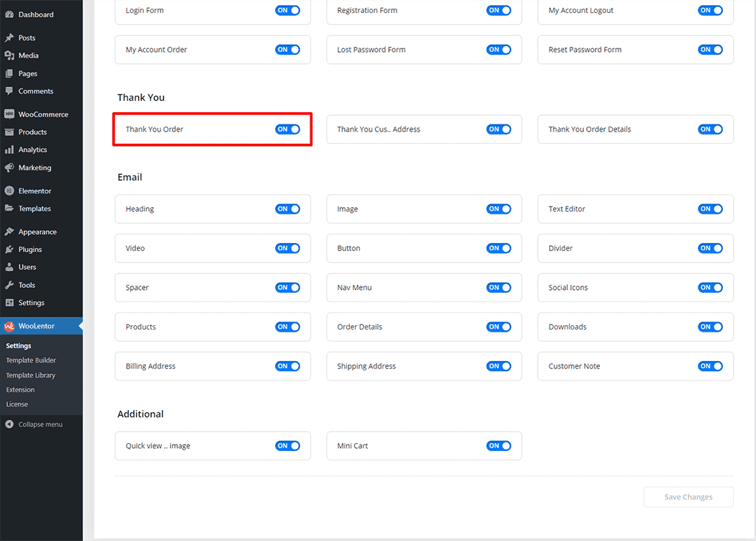Open Template Builder submenu item
This screenshot has height=541, width=756.
click(x=31, y=360)
